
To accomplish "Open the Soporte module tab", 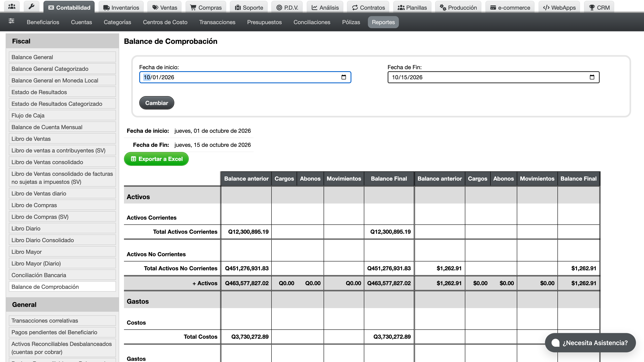I will pyautogui.click(x=249, y=7).
